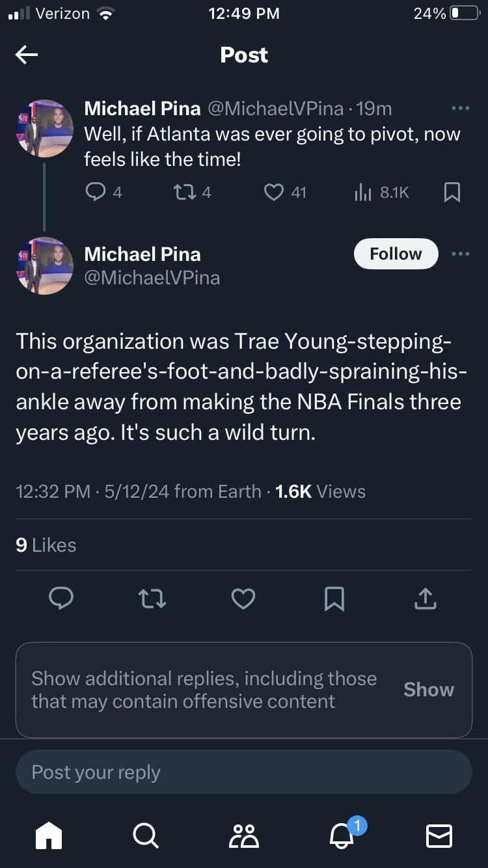
Task: View analytics showing 8.1K views
Action: [x=362, y=192]
